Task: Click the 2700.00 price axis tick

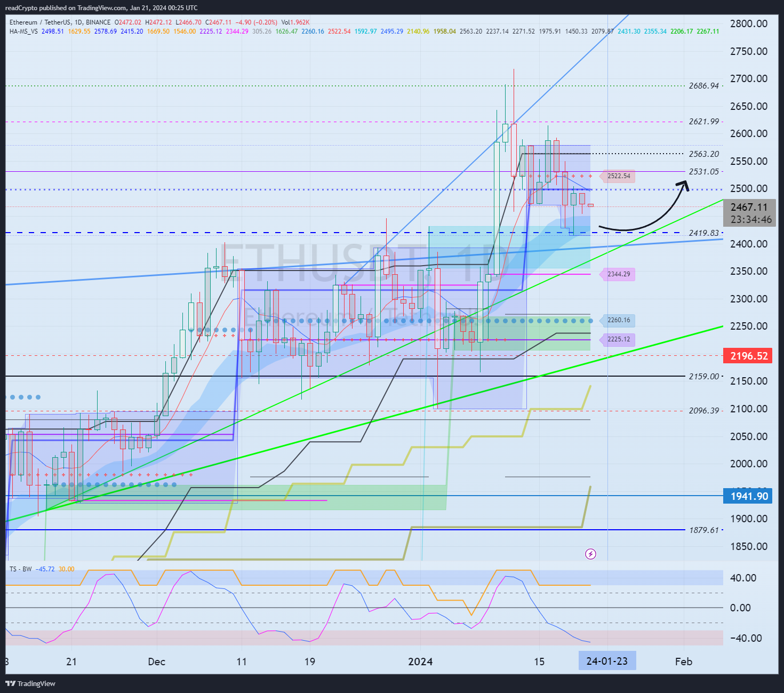Action: [749, 78]
